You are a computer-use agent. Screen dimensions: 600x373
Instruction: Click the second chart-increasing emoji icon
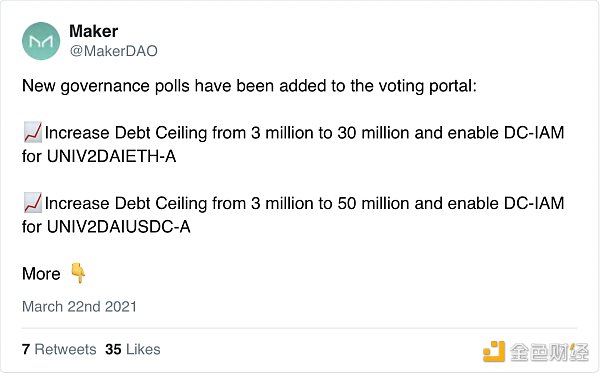point(33,203)
